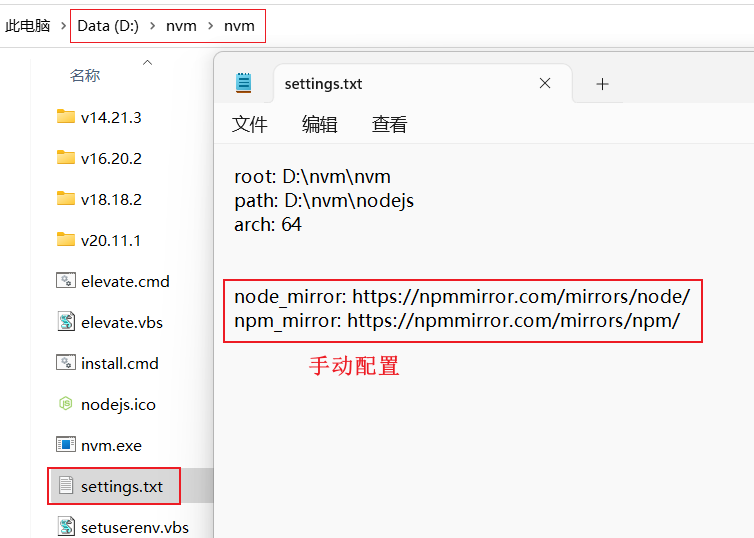Expand the chevron after Data (D:)
754x538 pixels.
[x=152, y=26]
